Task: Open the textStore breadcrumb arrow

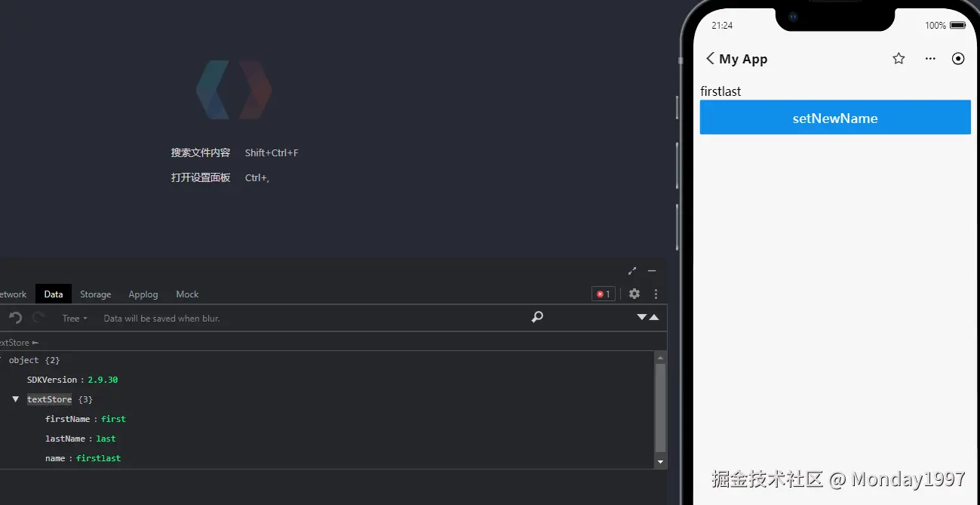Action: tap(35, 343)
